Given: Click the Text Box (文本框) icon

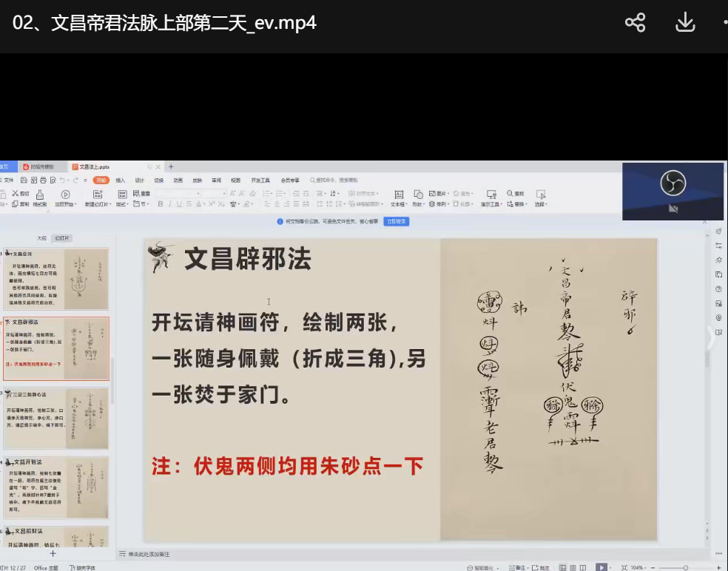Looking at the screenshot, I should point(399,194).
